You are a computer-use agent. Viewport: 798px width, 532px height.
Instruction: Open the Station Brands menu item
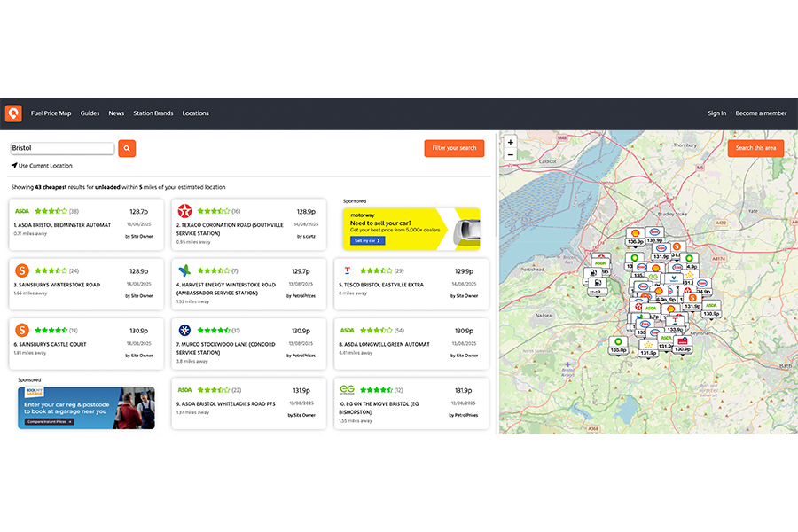153,113
